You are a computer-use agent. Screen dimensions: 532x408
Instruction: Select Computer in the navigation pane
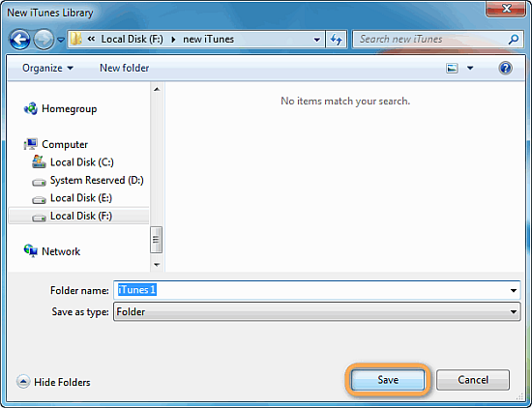coord(65,144)
